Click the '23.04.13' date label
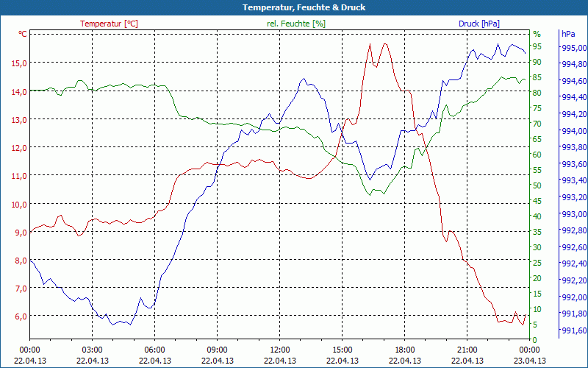Viewport: 588px width, 368px height. pyautogui.click(x=530, y=361)
